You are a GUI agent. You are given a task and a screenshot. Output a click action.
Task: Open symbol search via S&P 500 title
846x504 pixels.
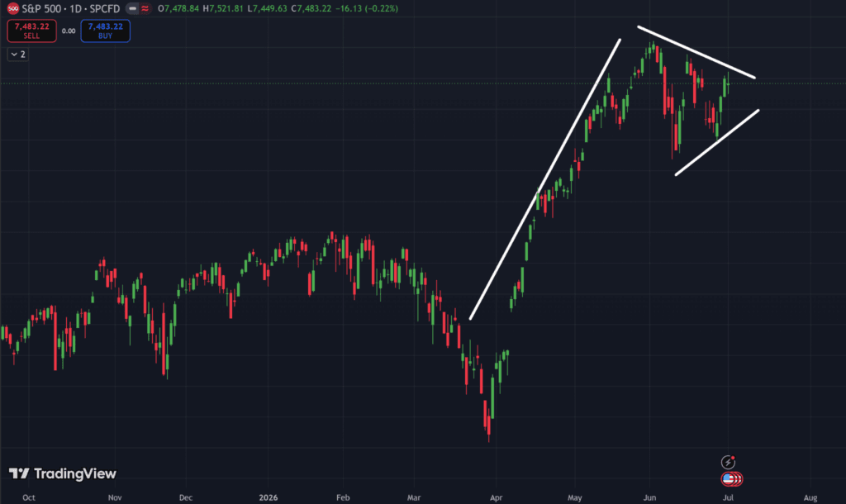pyautogui.click(x=71, y=8)
